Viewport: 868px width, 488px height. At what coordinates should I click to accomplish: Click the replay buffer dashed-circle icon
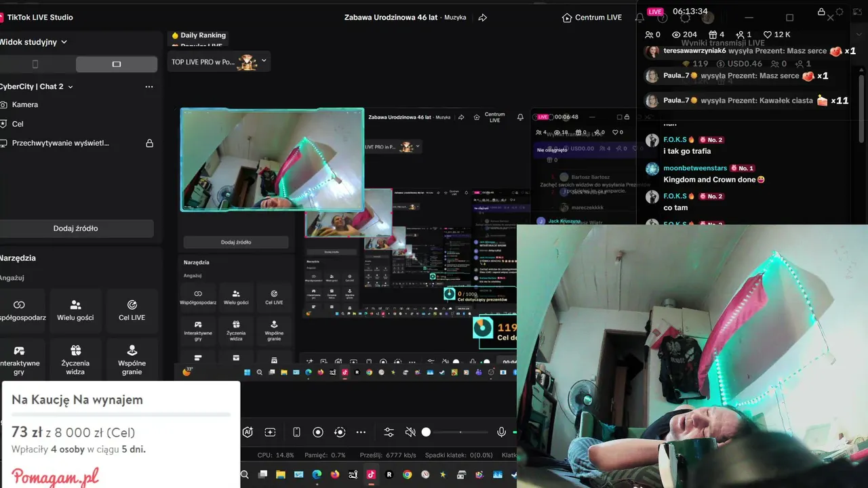[x=340, y=432]
